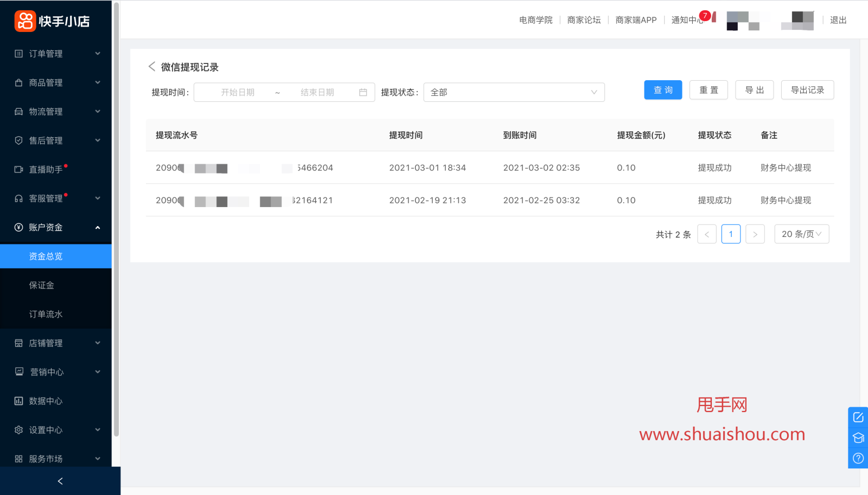Viewport: 868px width, 495px height.
Task: Expand the 店铺管理 menu chevron
Action: [x=98, y=343]
